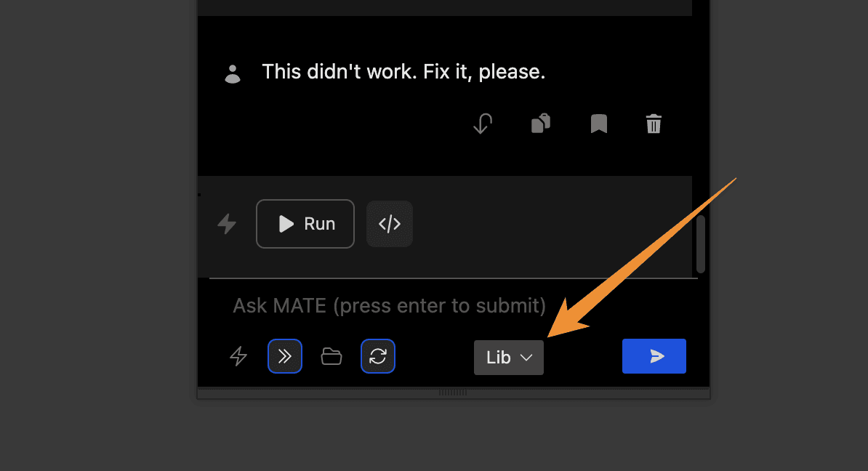Select the message text 'This didn't work. Fix it, please.'
The image size is (868, 471).
403,71
